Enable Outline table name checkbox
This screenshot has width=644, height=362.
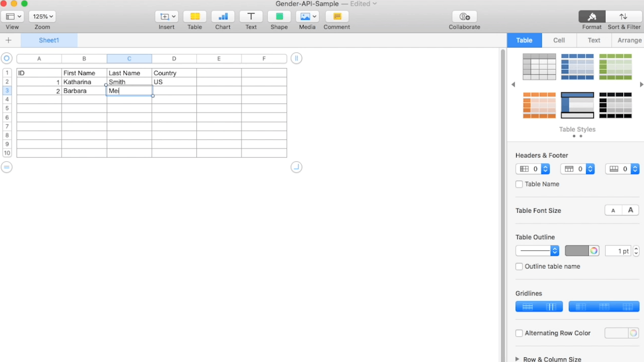pos(519,266)
